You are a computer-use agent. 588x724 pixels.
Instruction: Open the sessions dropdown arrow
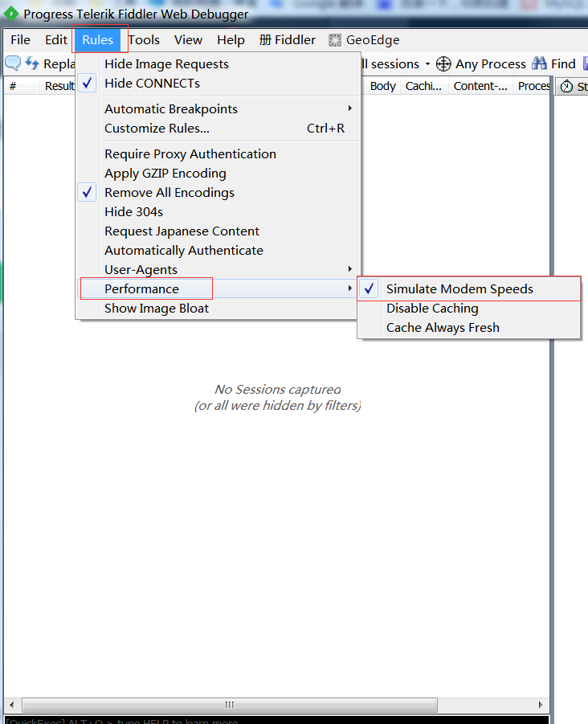(x=428, y=63)
